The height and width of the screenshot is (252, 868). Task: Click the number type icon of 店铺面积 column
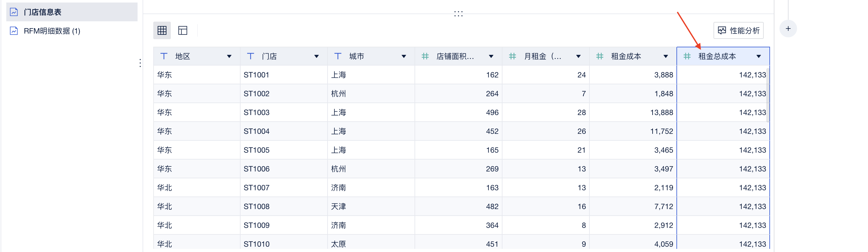point(425,56)
